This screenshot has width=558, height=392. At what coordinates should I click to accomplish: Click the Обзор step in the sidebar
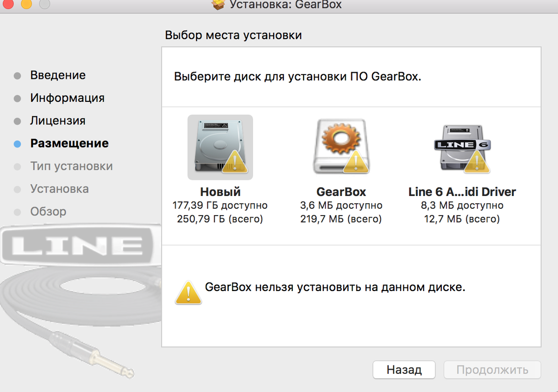tap(48, 212)
